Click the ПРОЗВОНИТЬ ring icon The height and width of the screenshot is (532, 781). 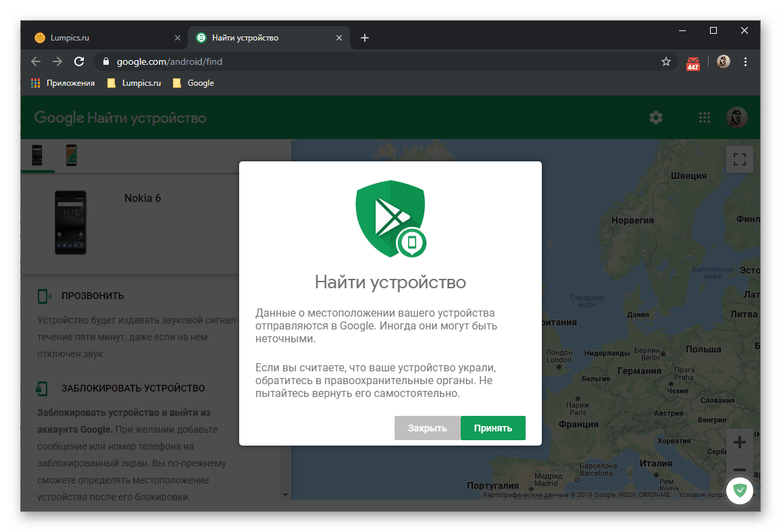[45, 296]
